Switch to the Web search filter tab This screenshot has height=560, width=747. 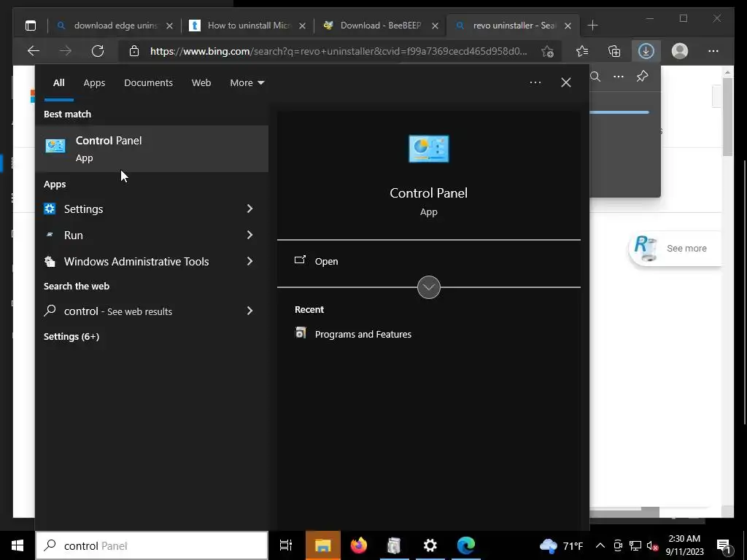[x=201, y=82]
